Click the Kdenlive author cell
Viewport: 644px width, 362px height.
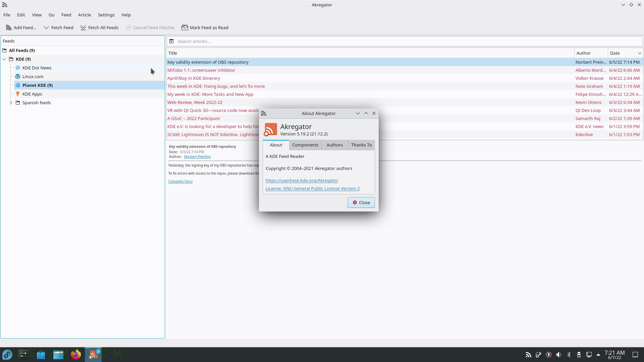coord(584,134)
